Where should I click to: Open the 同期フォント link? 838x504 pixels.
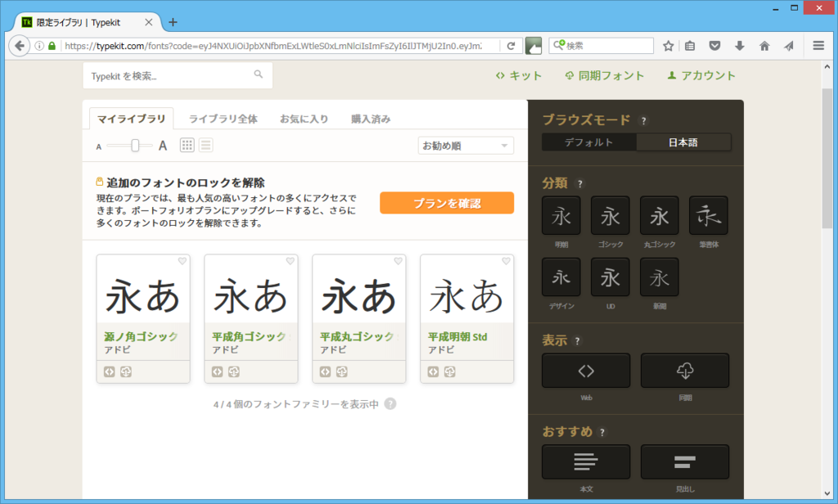[605, 76]
